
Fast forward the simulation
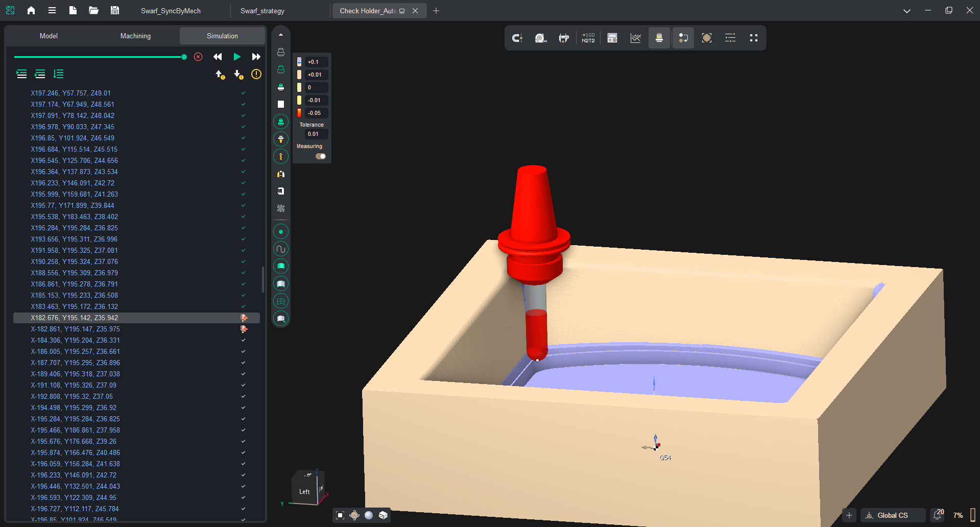[256, 57]
